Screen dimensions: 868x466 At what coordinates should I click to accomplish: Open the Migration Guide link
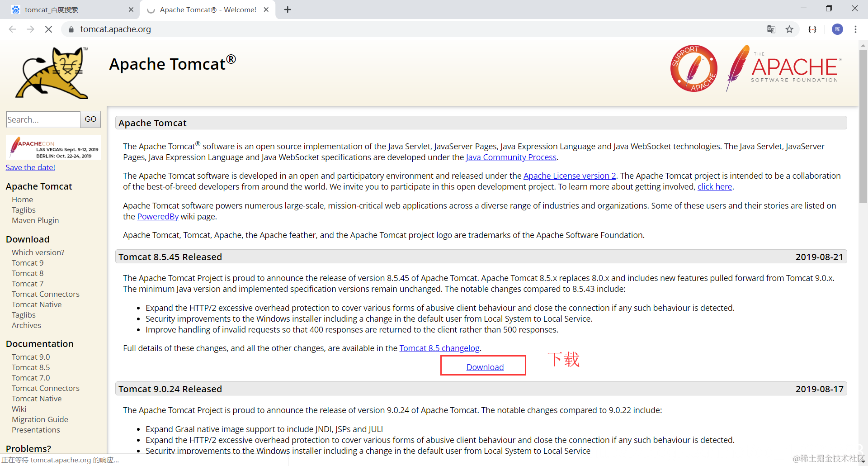[40, 419]
